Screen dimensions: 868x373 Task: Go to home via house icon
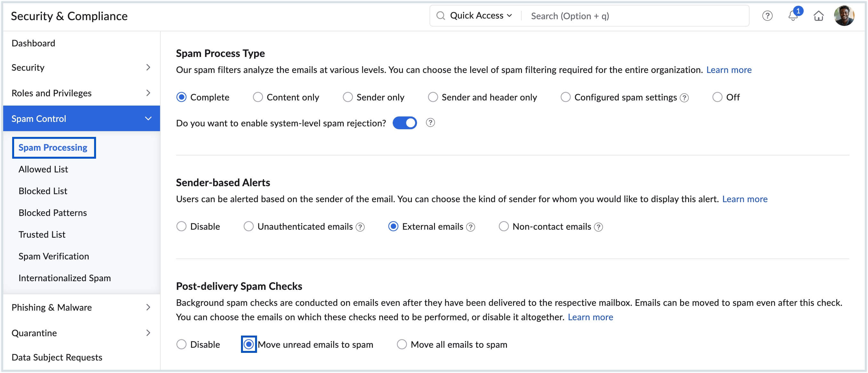818,16
